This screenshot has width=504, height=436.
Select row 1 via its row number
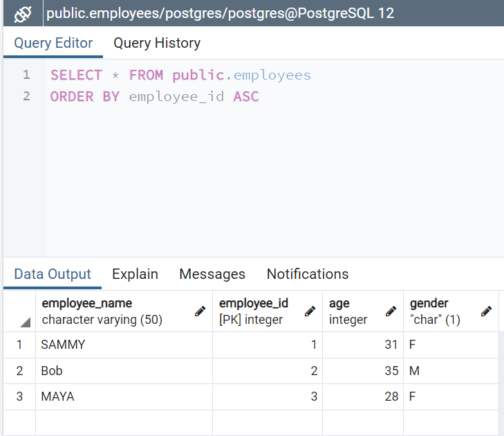click(19, 345)
